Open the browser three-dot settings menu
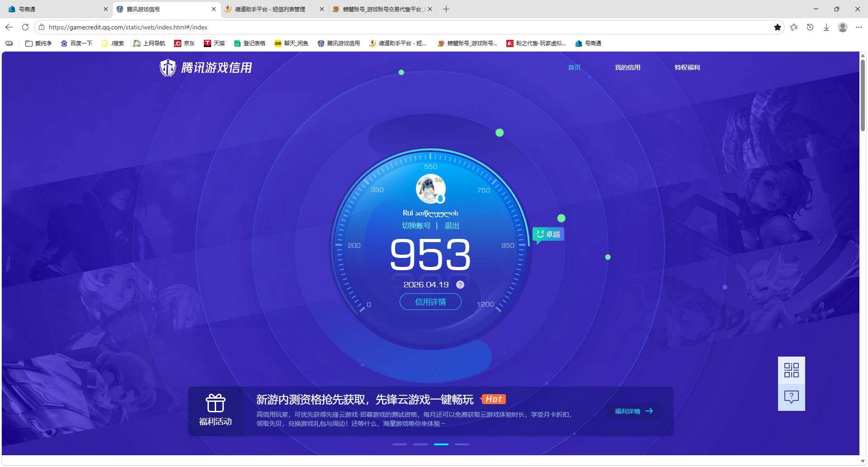The image size is (868, 467). 859,27
